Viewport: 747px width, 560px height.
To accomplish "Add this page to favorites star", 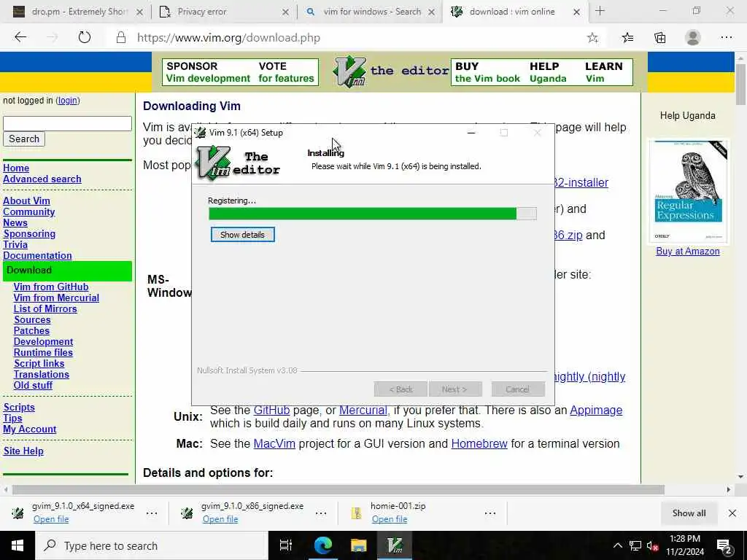I will coord(592,38).
